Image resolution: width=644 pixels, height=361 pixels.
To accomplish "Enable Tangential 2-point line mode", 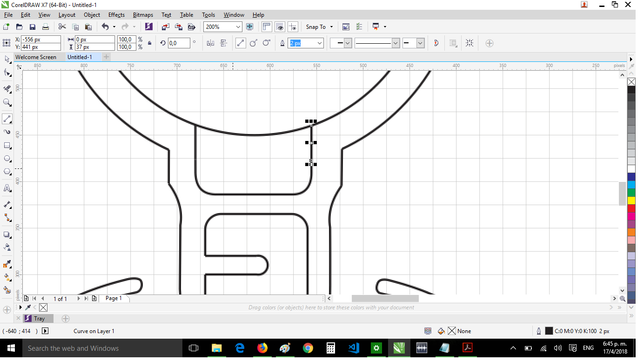I will pyautogui.click(x=267, y=43).
